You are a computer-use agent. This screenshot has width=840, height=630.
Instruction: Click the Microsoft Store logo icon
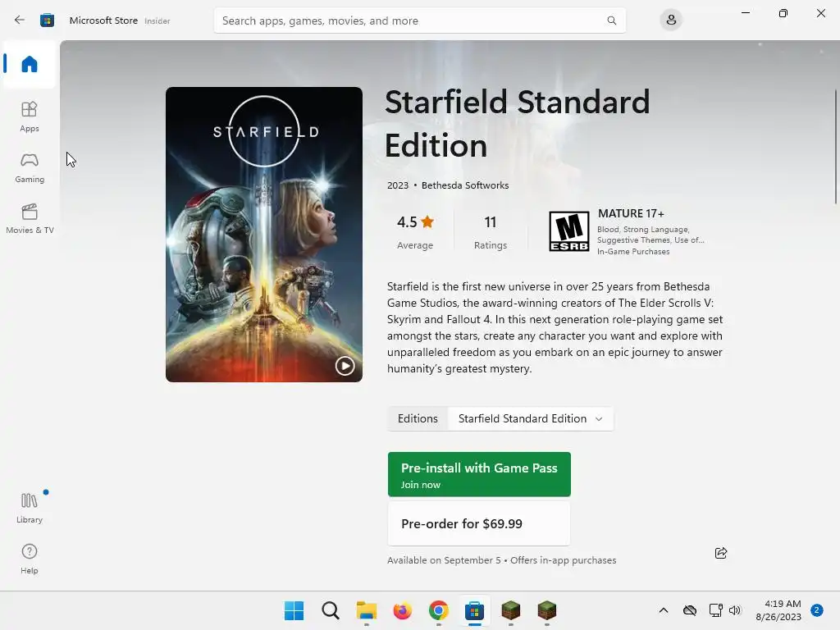pyautogui.click(x=47, y=21)
